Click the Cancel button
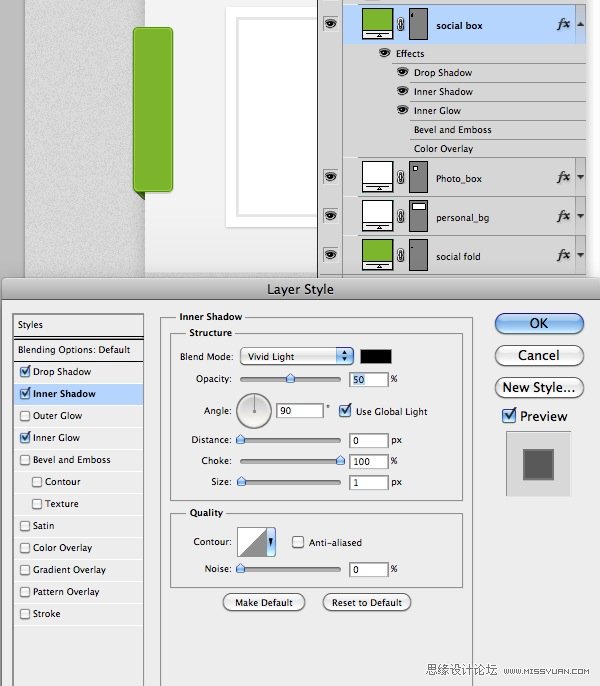 (x=539, y=356)
